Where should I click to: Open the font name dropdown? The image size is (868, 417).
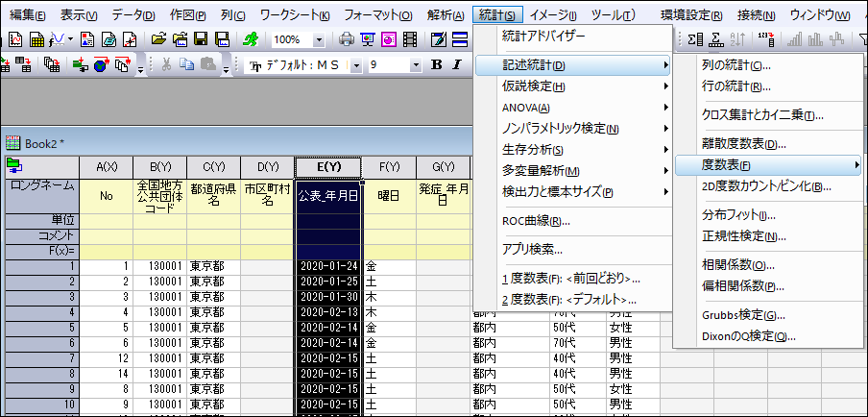(x=356, y=65)
